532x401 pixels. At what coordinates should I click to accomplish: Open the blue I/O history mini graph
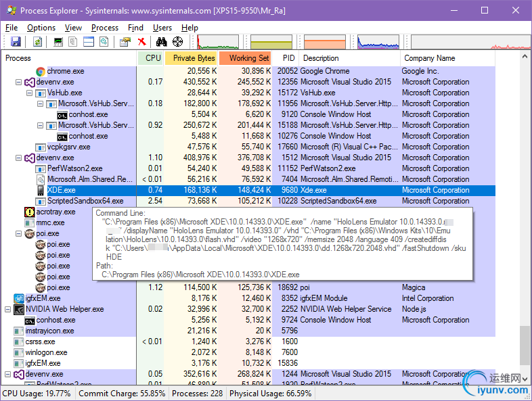tap(378, 42)
